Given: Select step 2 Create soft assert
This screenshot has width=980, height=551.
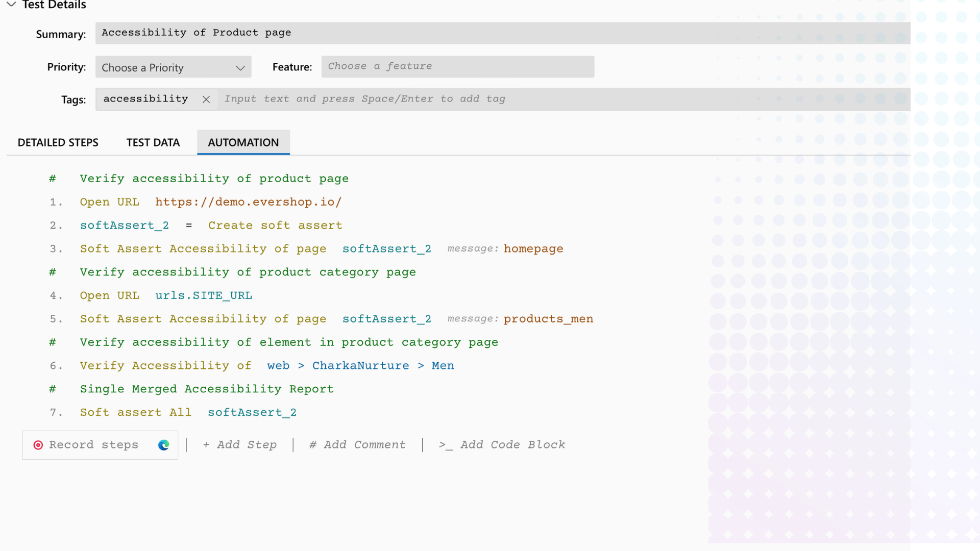Looking at the screenshot, I should (x=275, y=226).
